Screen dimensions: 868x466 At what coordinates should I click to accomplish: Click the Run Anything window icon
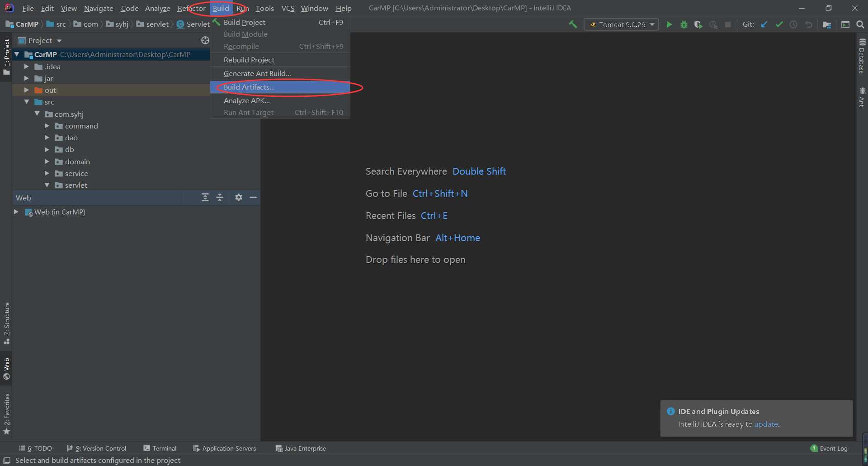tap(845, 24)
